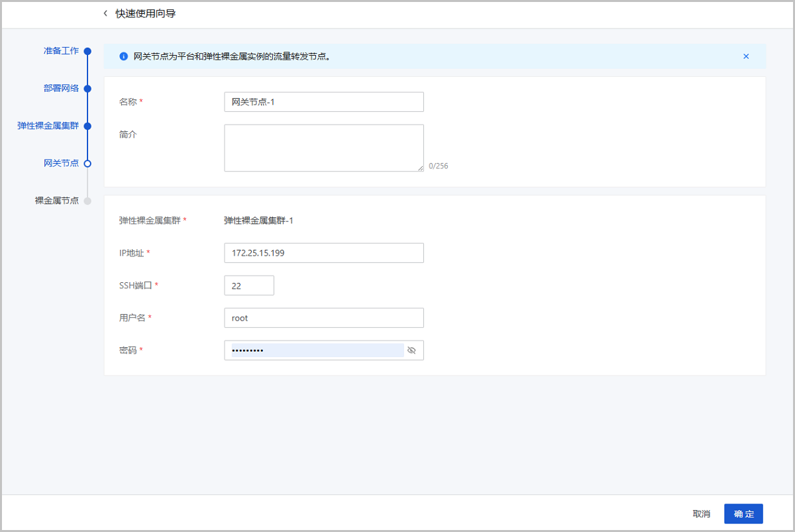Image resolution: width=795 pixels, height=532 pixels.
Task: Click the 名称 input field
Action: click(323, 102)
